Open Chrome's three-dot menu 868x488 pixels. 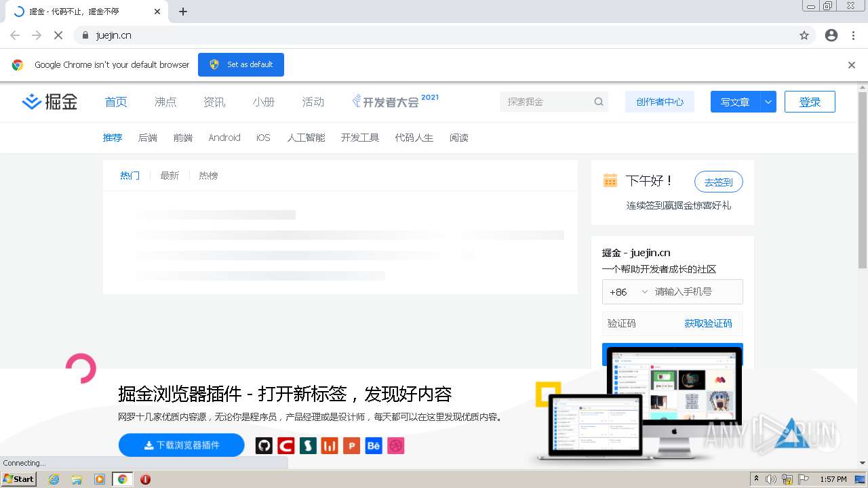853,35
